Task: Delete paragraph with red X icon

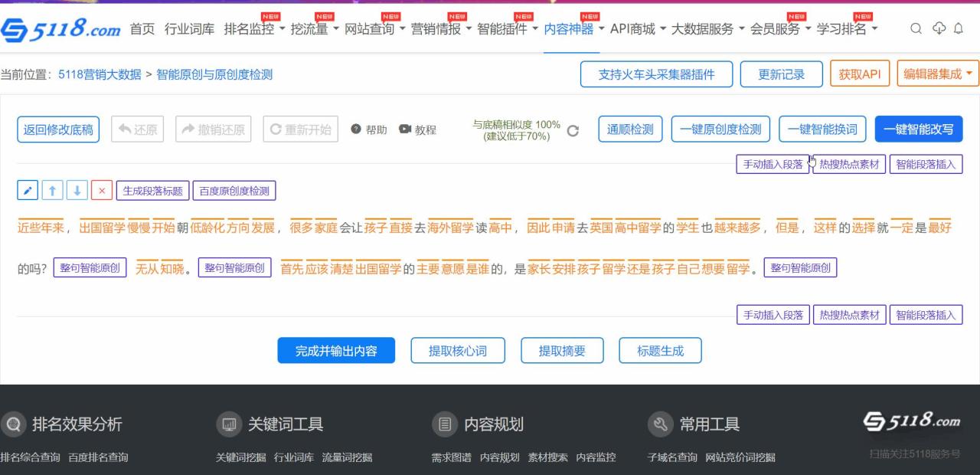Action: pyautogui.click(x=102, y=191)
